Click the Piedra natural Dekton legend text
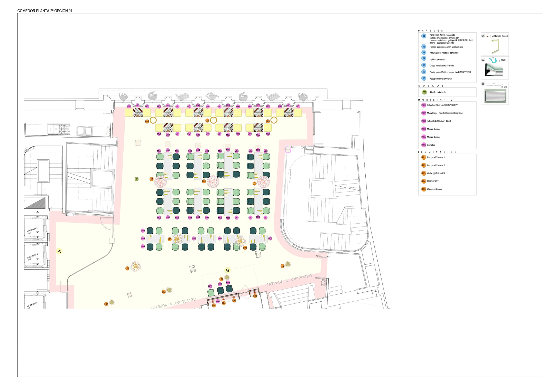 point(450,72)
